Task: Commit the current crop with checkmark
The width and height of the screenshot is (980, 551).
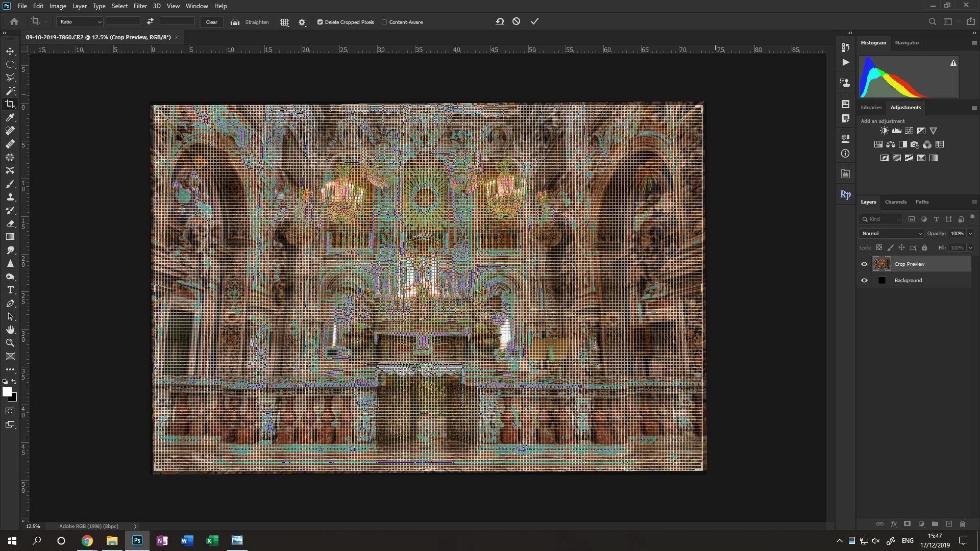Action: pyautogui.click(x=534, y=21)
